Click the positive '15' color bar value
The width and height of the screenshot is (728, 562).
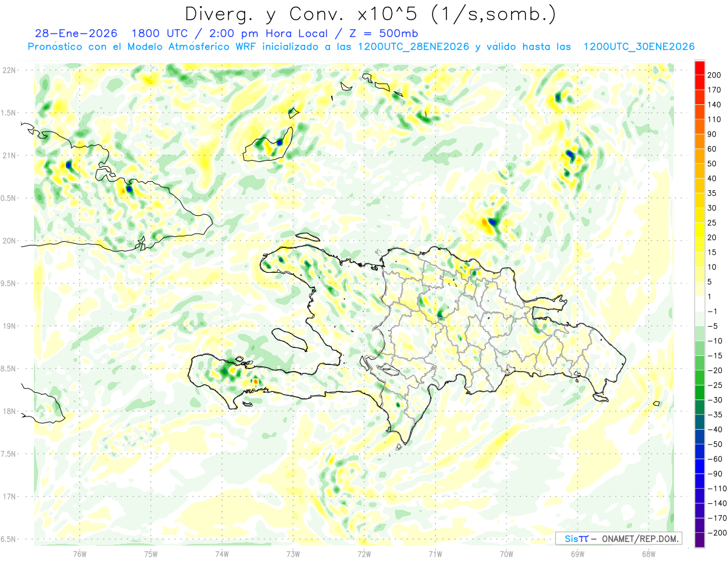(x=712, y=252)
